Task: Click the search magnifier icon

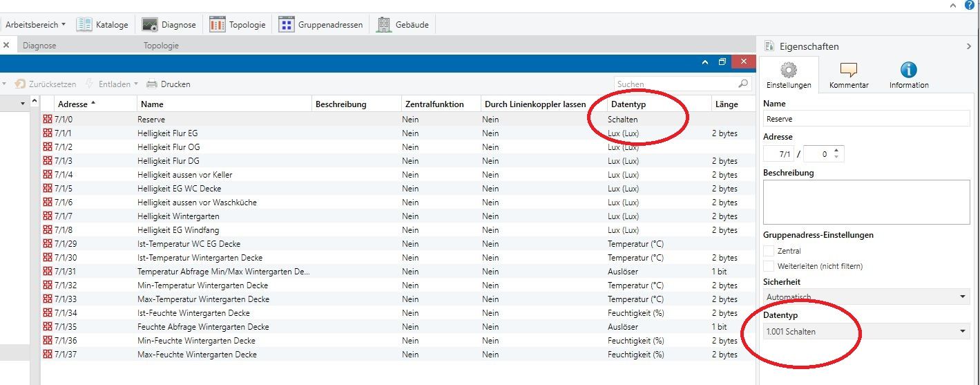Action: click(743, 84)
